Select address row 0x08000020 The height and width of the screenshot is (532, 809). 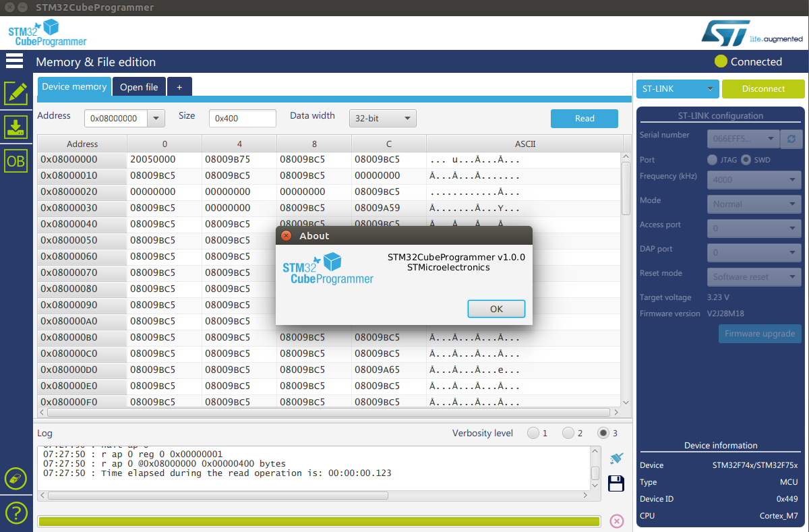(82, 191)
